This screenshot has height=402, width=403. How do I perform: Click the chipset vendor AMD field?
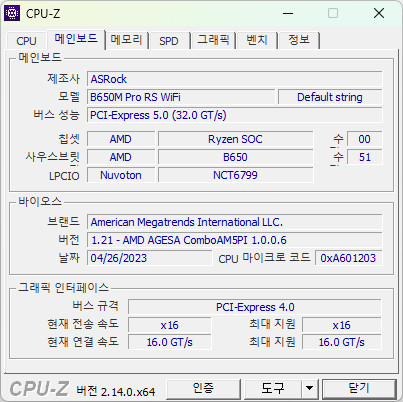(x=121, y=139)
